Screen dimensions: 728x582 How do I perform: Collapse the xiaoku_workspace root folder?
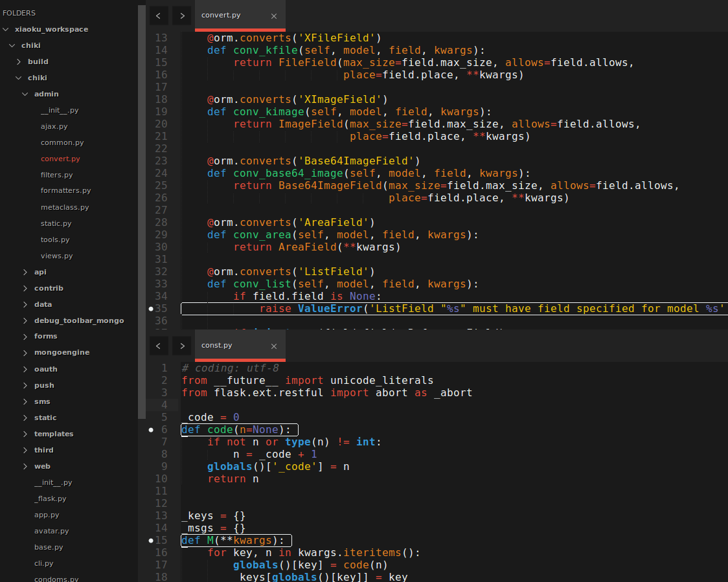tap(6, 29)
